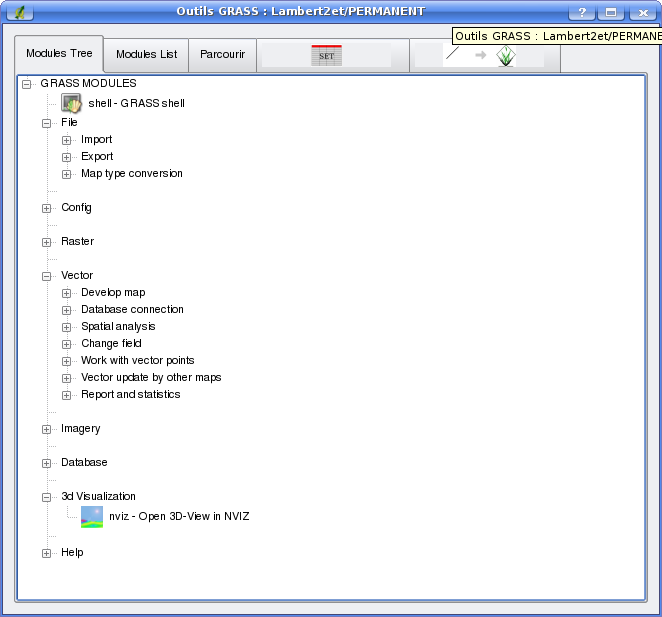Select the Modules Tree tab

point(59,53)
